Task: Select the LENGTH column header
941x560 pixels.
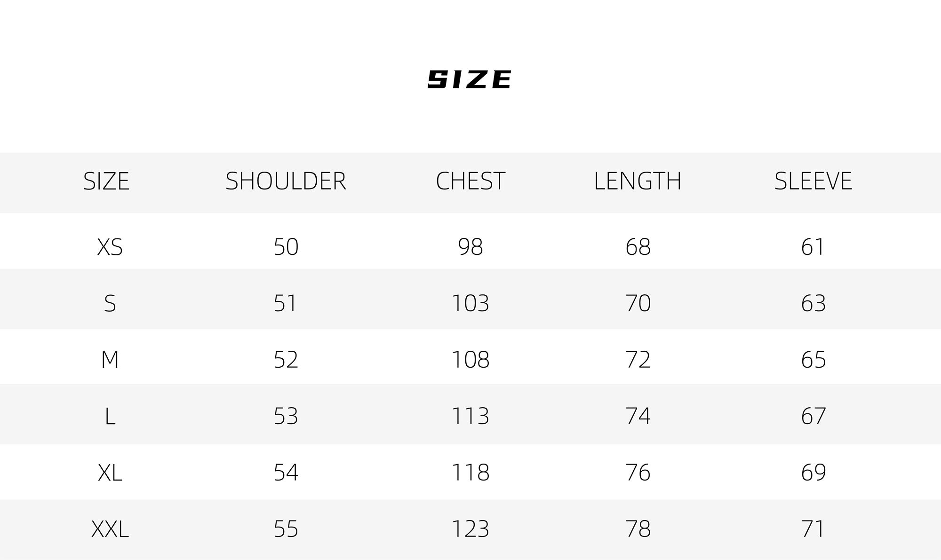Action: click(x=638, y=181)
